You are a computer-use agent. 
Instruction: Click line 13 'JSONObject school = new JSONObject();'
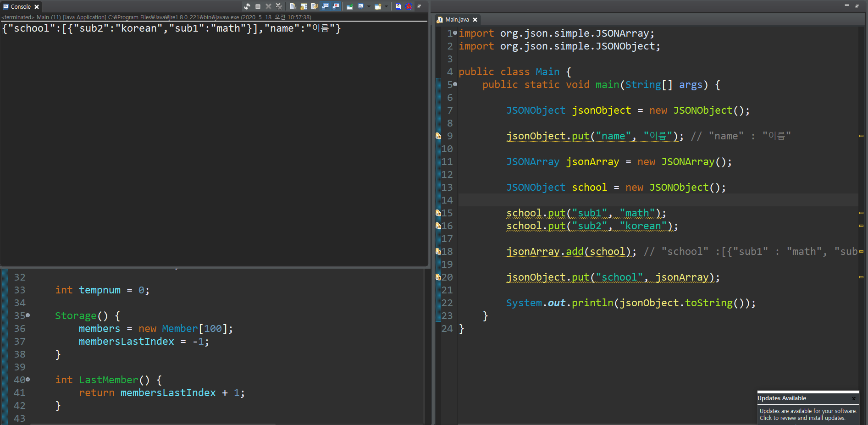(x=616, y=187)
